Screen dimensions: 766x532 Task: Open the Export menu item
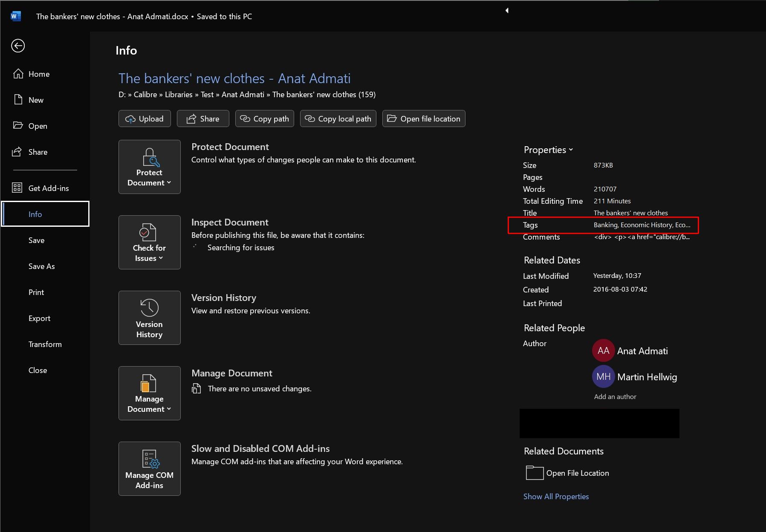tap(39, 318)
